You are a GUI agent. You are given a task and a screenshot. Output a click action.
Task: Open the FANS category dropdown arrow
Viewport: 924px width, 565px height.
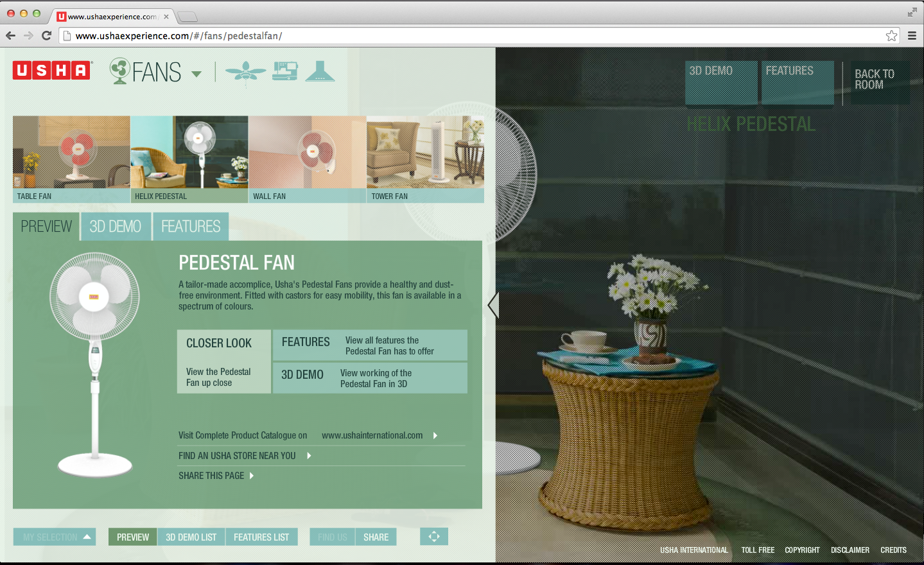click(x=196, y=74)
